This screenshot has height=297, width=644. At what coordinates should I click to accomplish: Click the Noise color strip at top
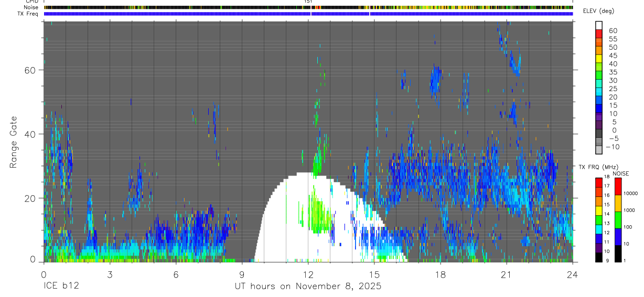coord(308,7)
